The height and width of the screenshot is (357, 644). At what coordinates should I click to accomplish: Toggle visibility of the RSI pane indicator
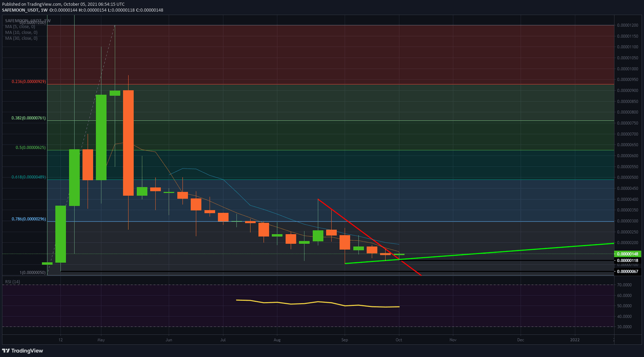point(12,282)
